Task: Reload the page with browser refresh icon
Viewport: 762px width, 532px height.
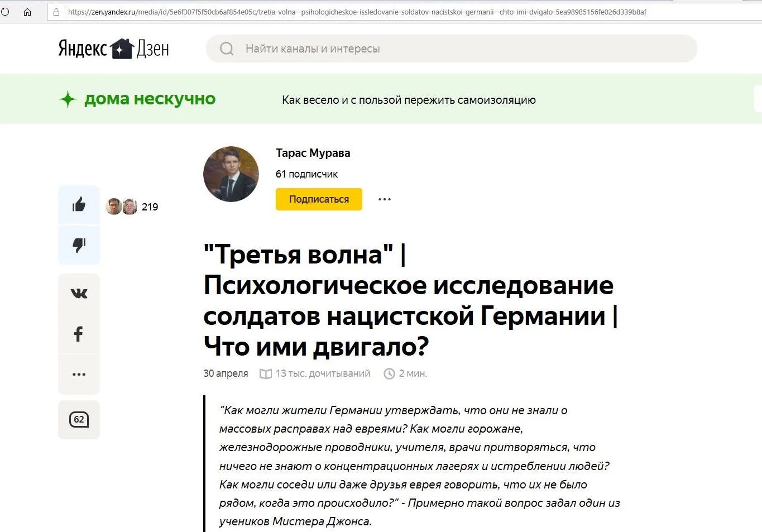Action: click(5, 12)
